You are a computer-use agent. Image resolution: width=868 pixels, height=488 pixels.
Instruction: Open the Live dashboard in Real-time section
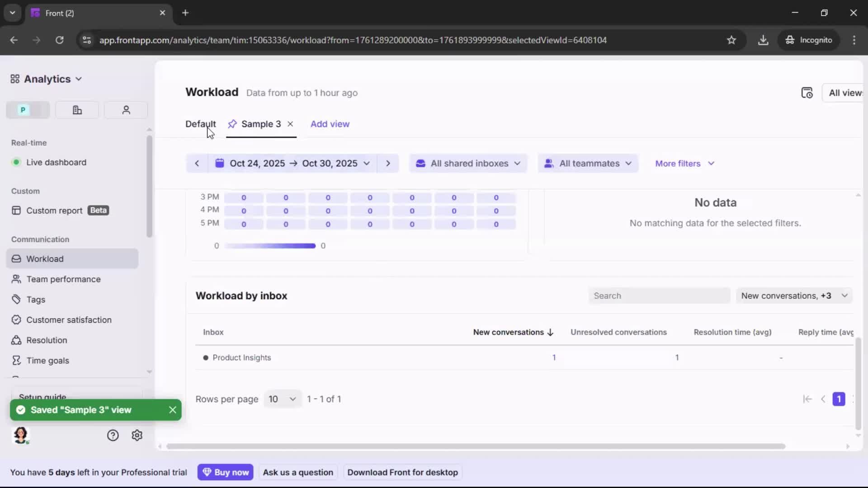[x=57, y=162]
